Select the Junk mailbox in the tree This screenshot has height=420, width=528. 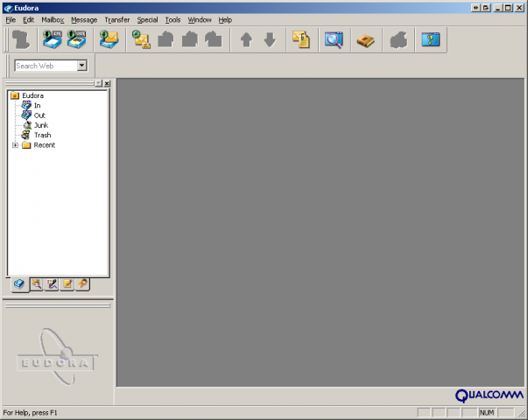(41, 125)
